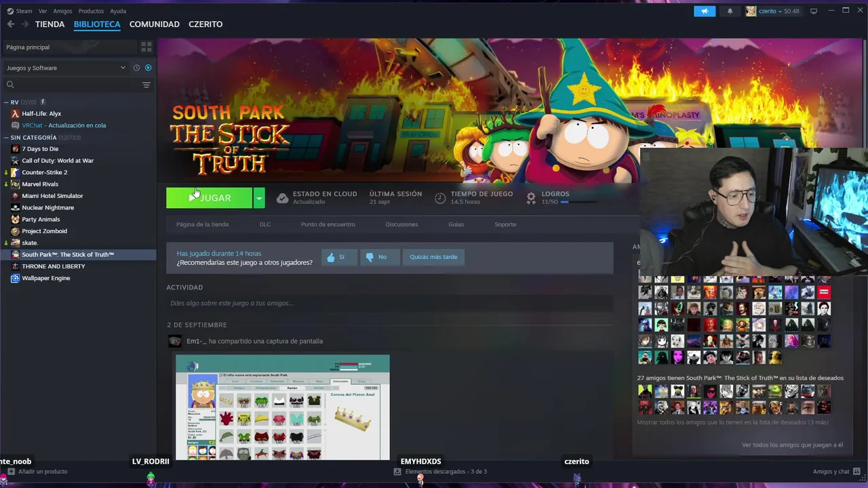Open the grid collections view icon
Viewport: 868px width, 488px height.
pos(146,47)
